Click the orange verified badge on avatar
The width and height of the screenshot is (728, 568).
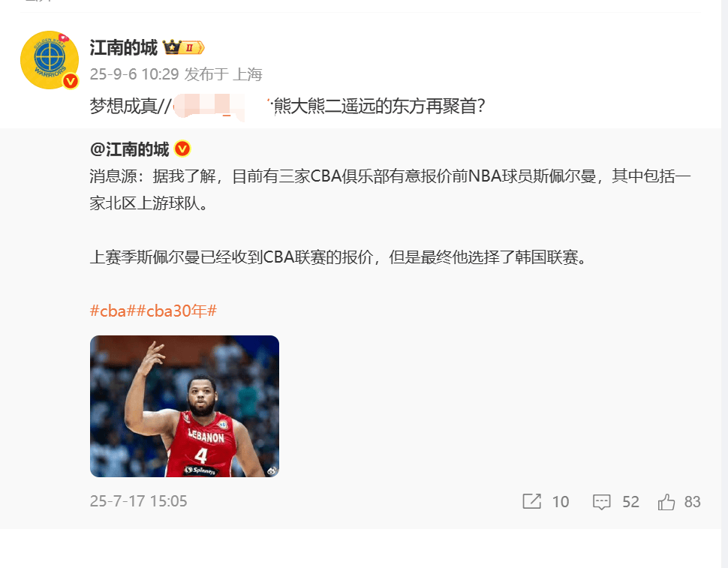pyautogui.click(x=71, y=82)
